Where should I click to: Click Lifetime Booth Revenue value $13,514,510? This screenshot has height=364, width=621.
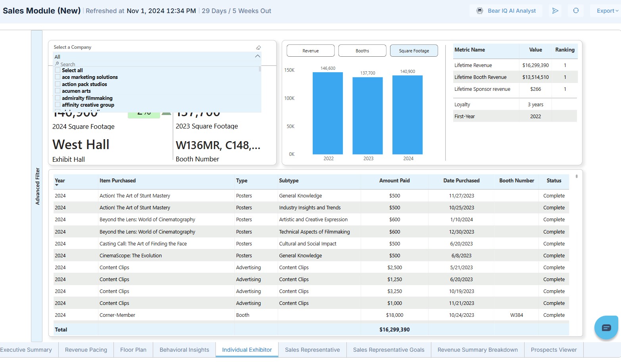coord(535,77)
